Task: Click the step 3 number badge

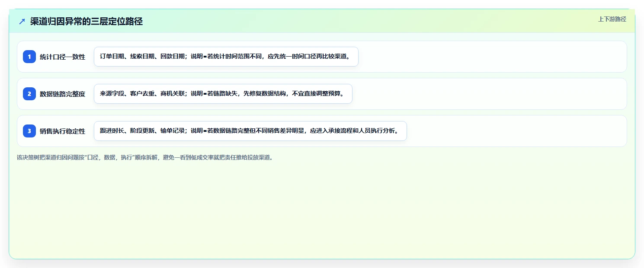Action: tap(29, 131)
